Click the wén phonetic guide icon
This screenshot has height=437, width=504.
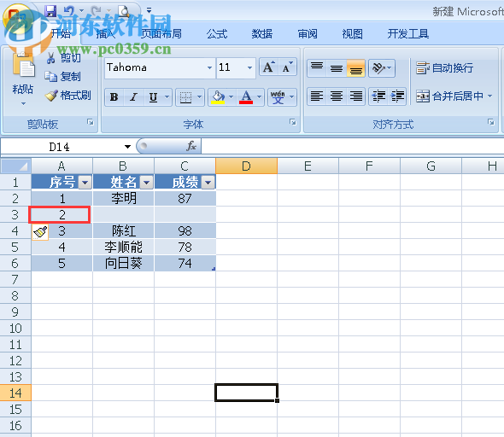click(x=278, y=97)
